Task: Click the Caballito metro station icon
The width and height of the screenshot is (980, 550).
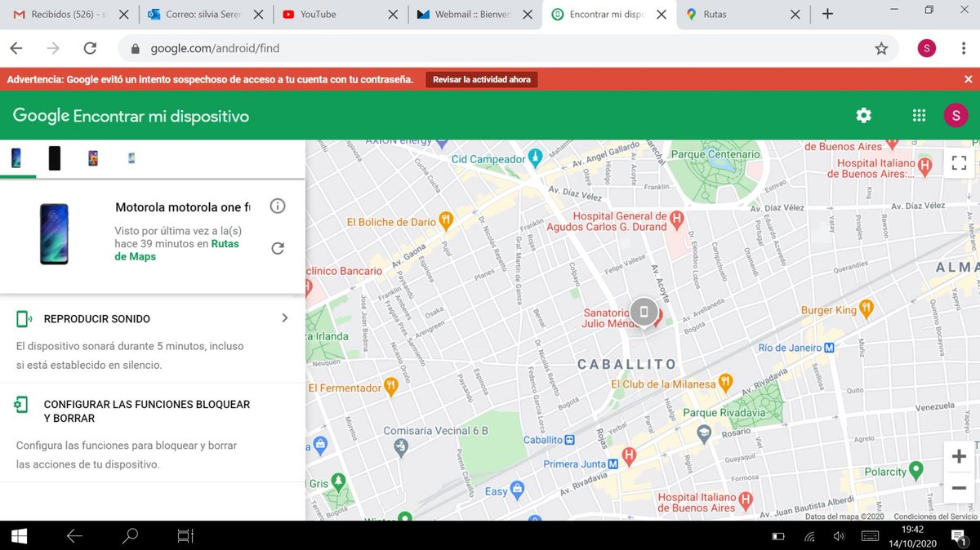Action: [570, 440]
